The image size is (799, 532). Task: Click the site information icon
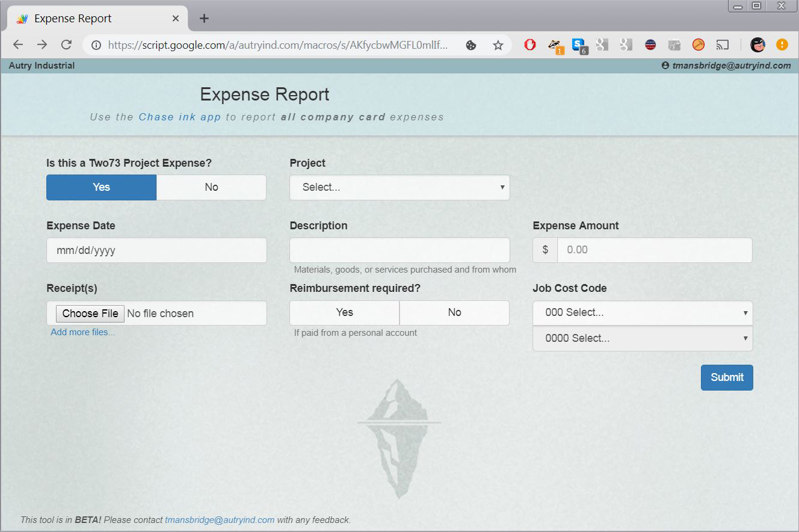(x=96, y=45)
